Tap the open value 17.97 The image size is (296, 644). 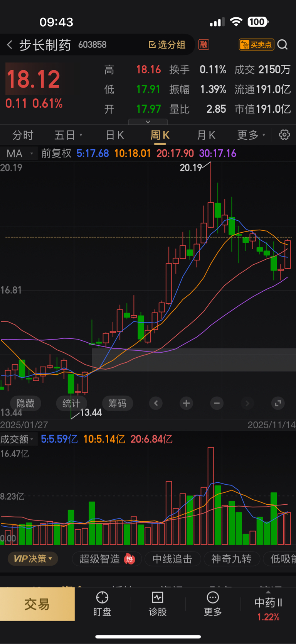[148, 109]
